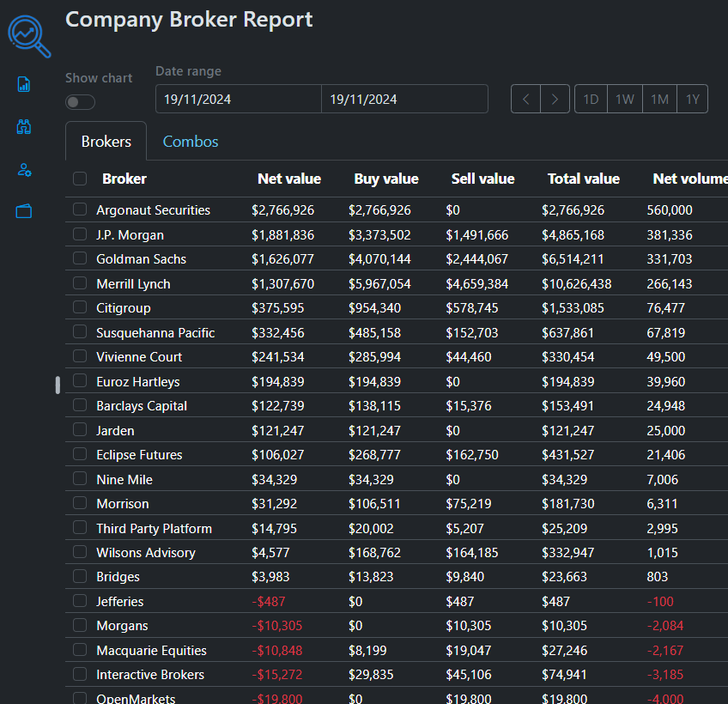The width and height of the screenshot is (728, 704).
Task: Click Susquehanna Pacific buy value $485,158
Action: point(374,332)
